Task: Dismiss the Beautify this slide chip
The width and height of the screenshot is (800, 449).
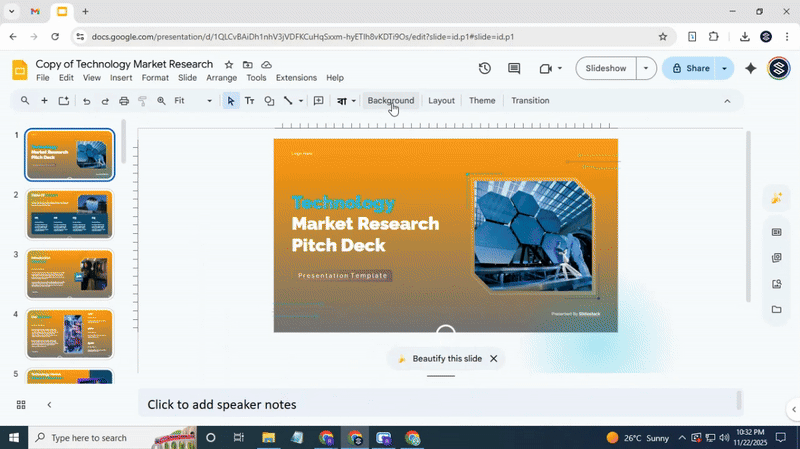Action: [493, 358]
